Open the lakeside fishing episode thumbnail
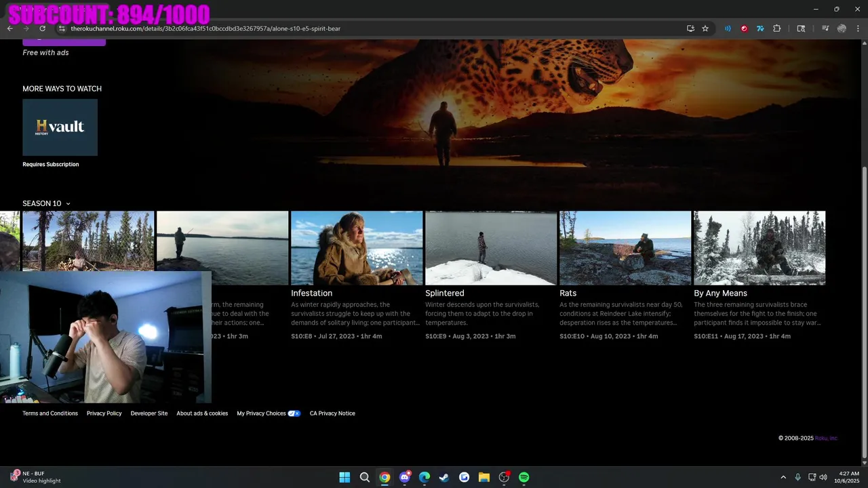The image size is (868, 488). (222, 248)
